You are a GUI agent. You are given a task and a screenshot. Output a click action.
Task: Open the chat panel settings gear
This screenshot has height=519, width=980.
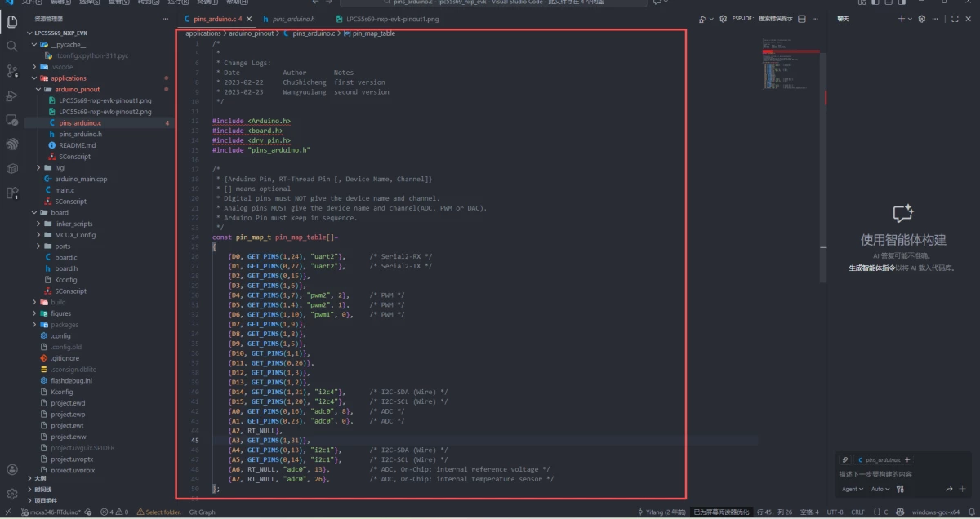922,19
